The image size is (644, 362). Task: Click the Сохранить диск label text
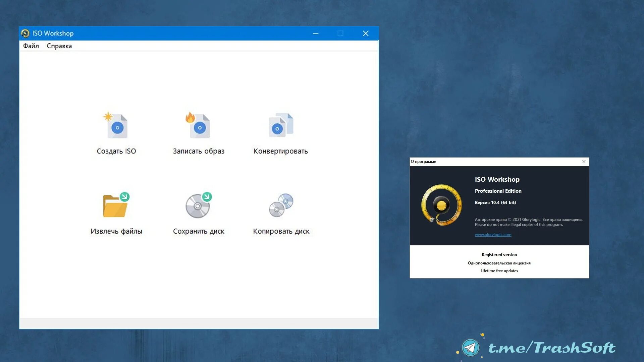[x=199, y=231]
